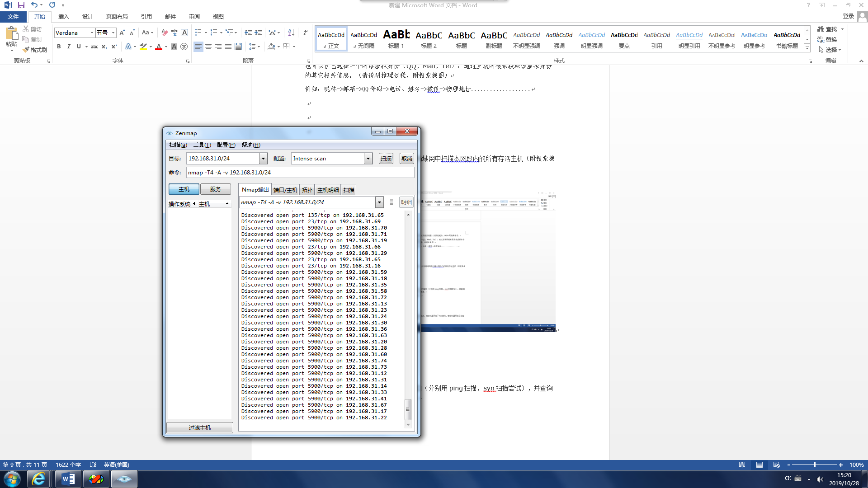The width and height of the screenshot is (868, 488).
Task: Switch to the 端口/主机 tab in Zenmap
Action: pyautogui.click(x=285, y=190)
